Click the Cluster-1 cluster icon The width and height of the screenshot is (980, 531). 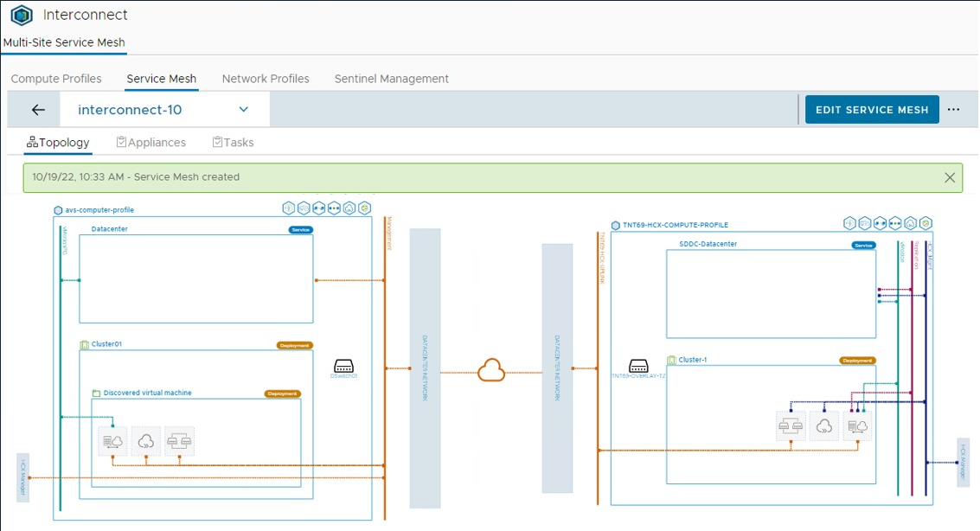tap(672, 361)
